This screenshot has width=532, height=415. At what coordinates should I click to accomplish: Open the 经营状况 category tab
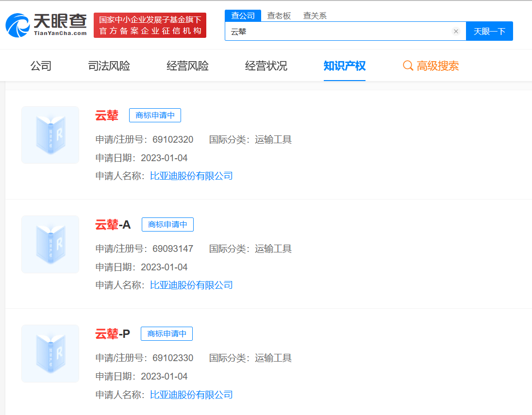click(266, 66)
